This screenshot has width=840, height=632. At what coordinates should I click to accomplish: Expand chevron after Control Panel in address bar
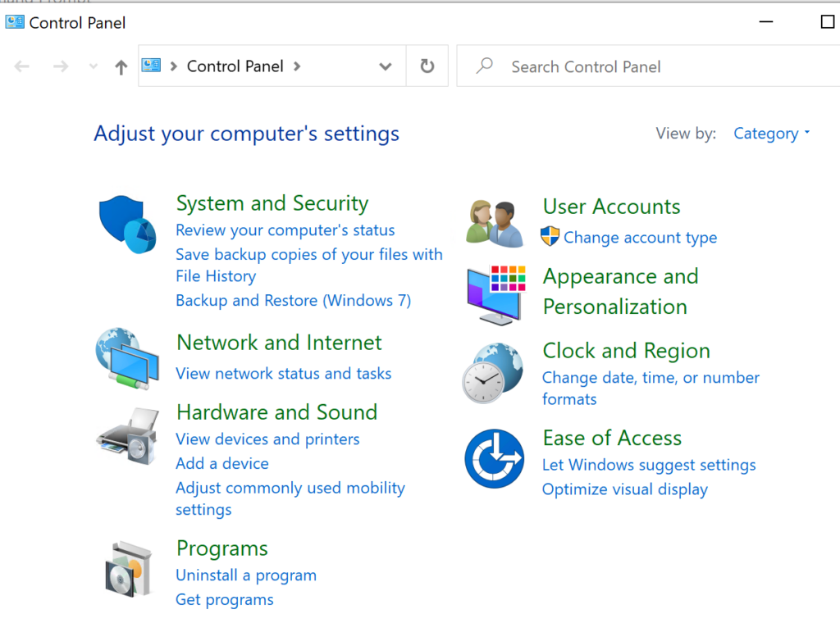297,66
